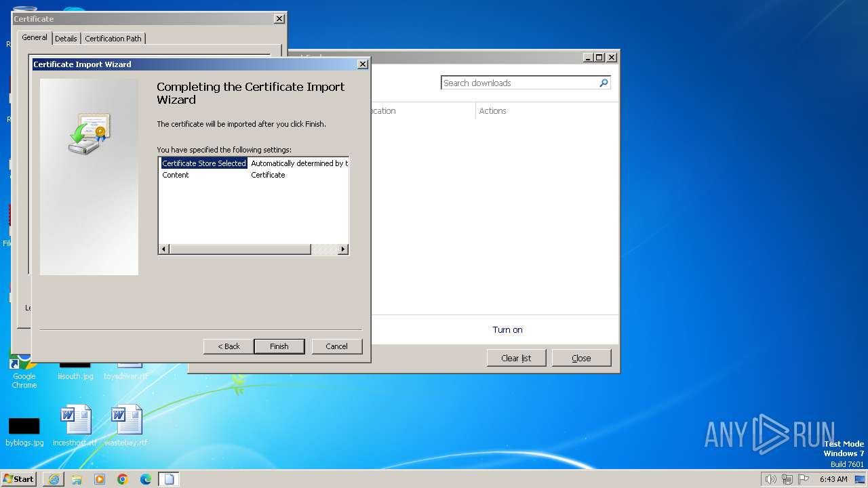This screenshot has height=488, width=868.
Task: Click the Search downloads field
Action: click(x=520, y=83)
